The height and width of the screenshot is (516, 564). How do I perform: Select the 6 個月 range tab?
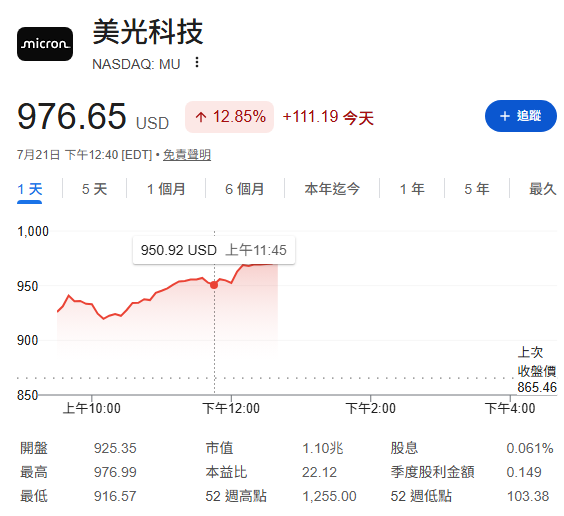click(x=245, y=189)
